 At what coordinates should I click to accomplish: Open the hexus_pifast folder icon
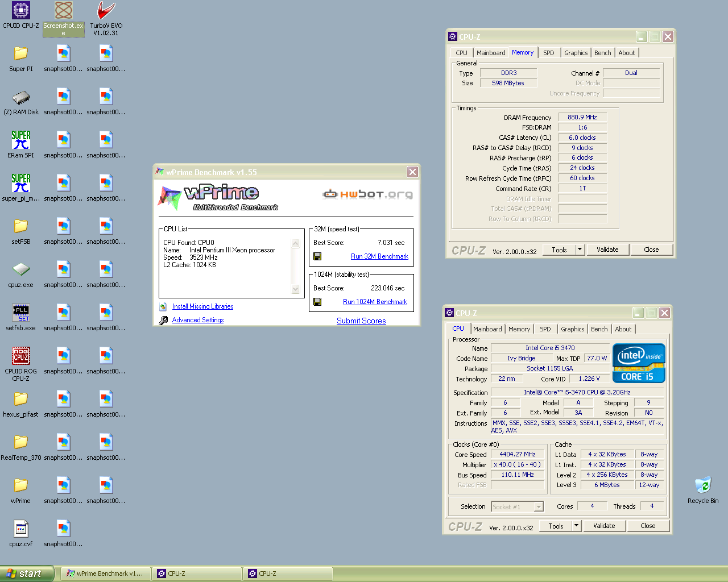tap(21, 404)
